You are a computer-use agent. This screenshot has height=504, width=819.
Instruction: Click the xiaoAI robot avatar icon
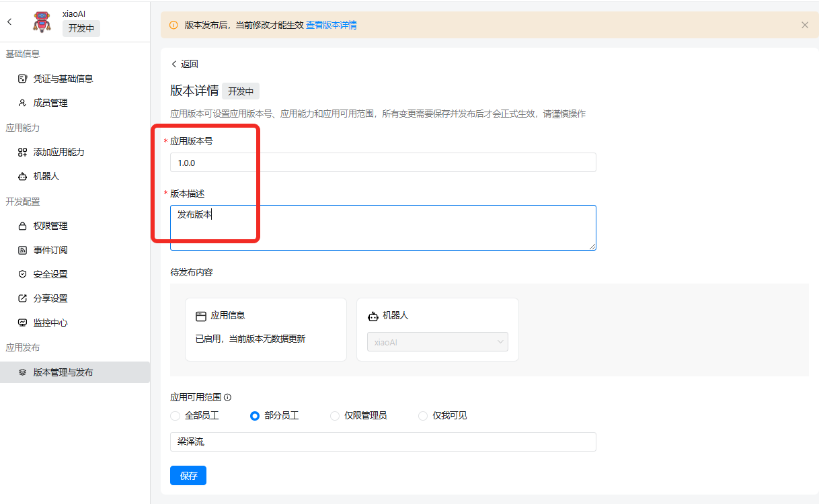[x=42, y=22]
